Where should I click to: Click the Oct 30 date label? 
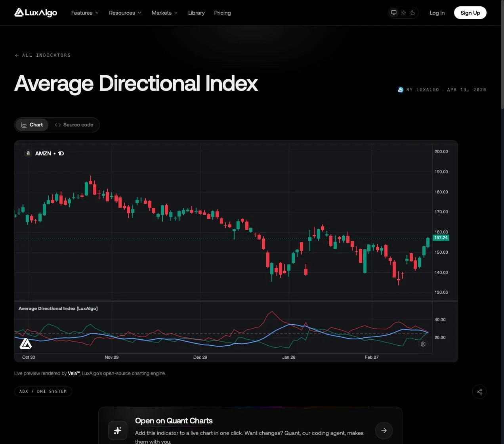click(29, 357)
